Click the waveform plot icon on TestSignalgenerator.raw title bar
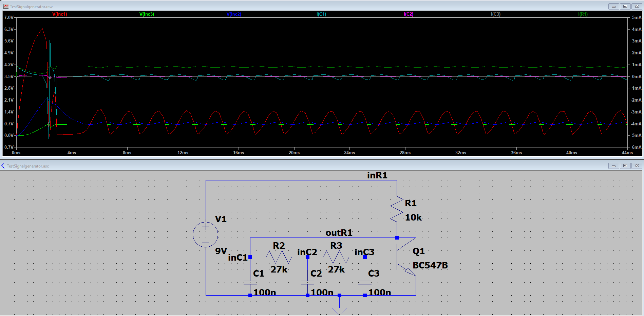 click(x=5, y=6)
